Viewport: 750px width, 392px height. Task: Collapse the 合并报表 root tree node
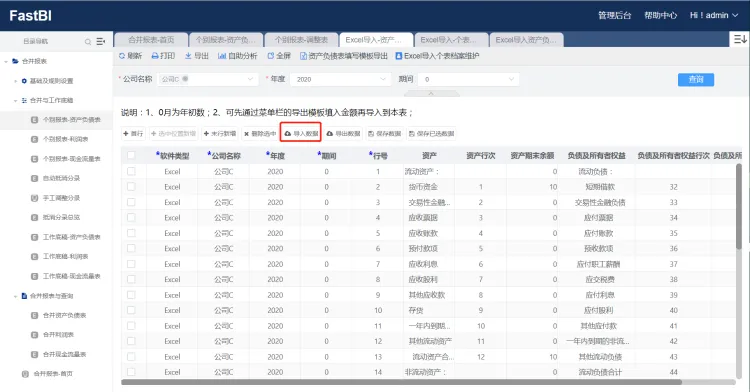[6, 61]
